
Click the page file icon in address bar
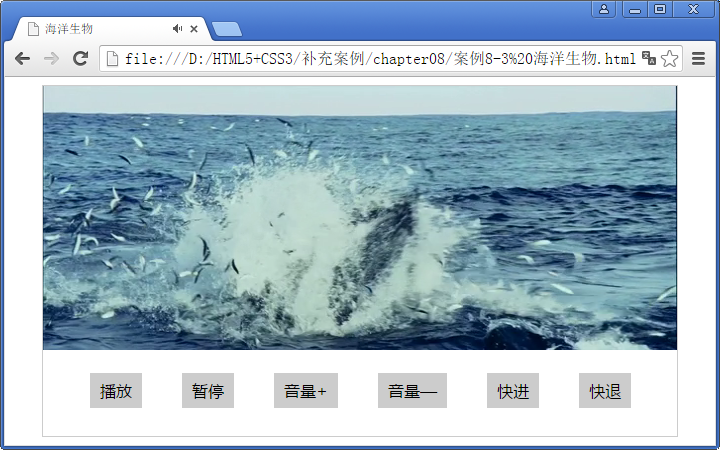tap(112, 59)
